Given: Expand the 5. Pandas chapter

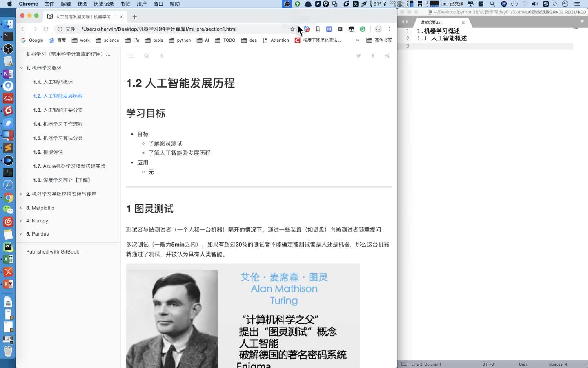Looking at the screenshot, I should (21, 234).
